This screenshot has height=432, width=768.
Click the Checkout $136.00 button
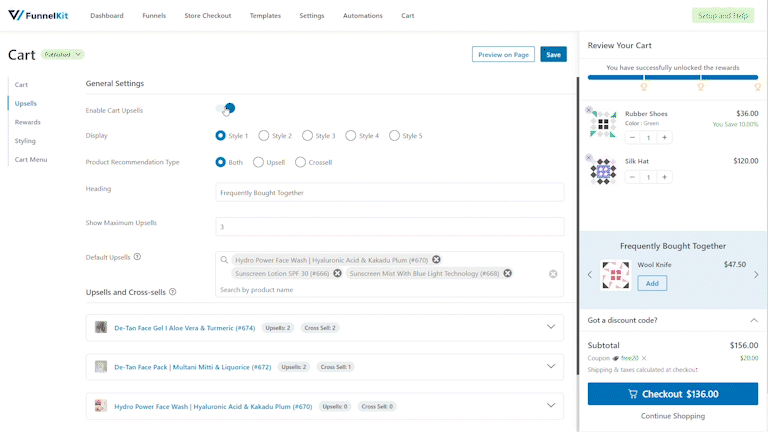pos(673,394)
